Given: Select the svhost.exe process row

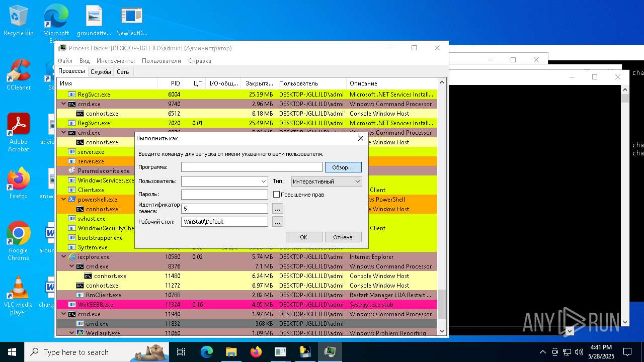Looking at the screenshot, I should click(96, 219).
